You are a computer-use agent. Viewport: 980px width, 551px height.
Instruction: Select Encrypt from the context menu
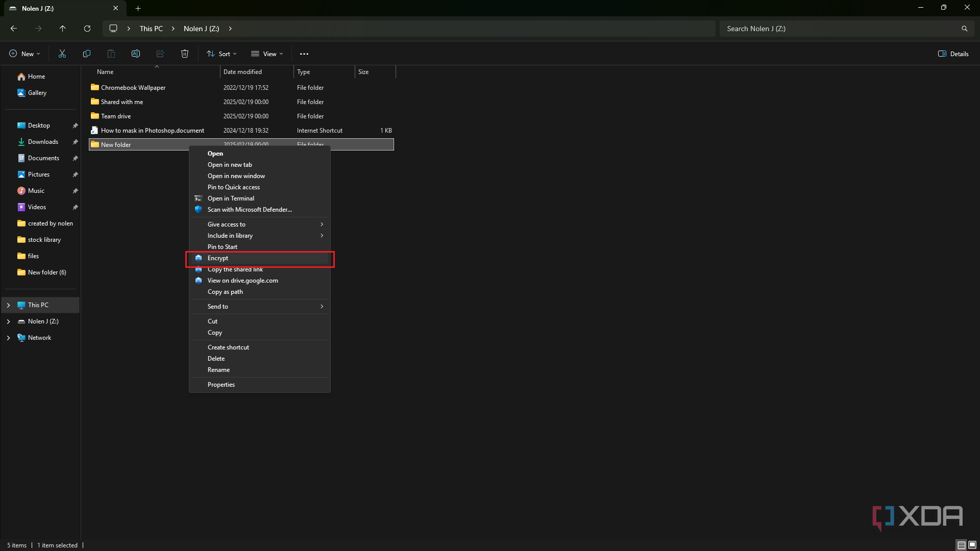click(260, 258)
